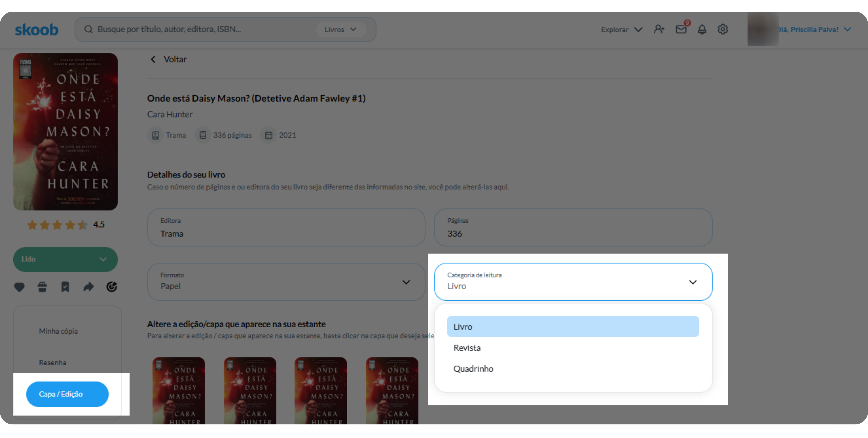Image resolution: width=868 pixels, height=438 pixels.
Task: Click the 2021 calendar icon
Action: tap(269, 135)
